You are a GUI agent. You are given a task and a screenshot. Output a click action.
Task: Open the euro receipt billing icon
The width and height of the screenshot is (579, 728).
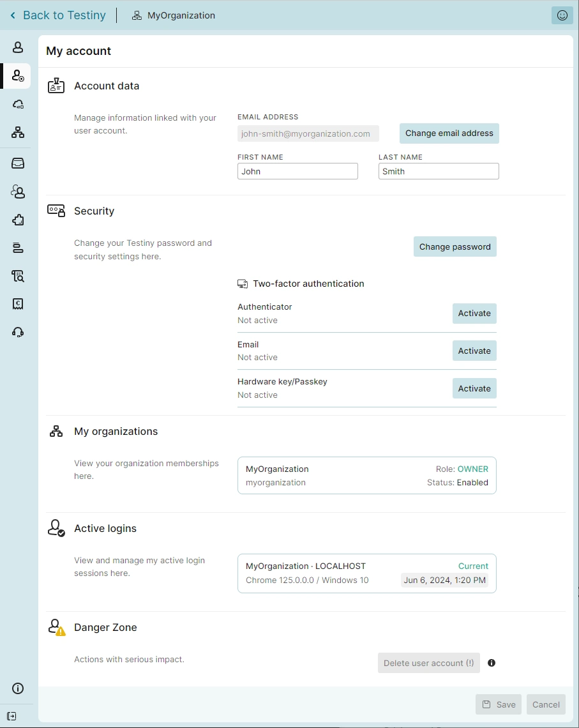tap(18, 304)
